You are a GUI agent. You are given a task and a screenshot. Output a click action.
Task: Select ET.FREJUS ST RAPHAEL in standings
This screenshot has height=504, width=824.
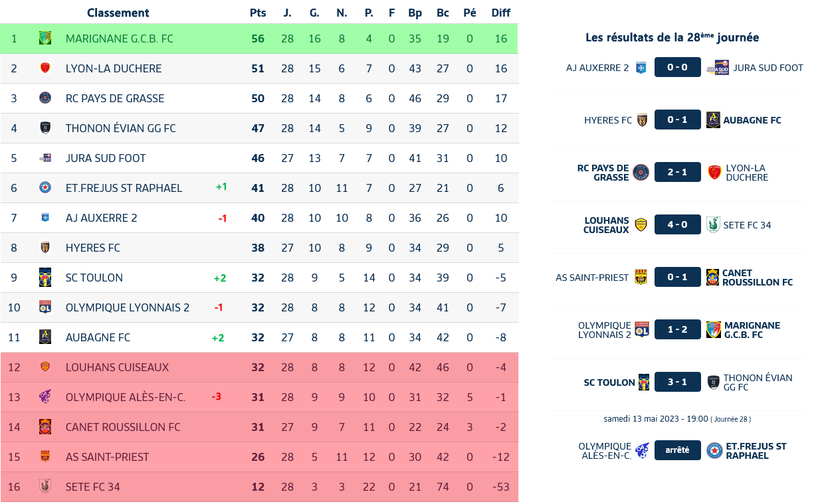124,188
